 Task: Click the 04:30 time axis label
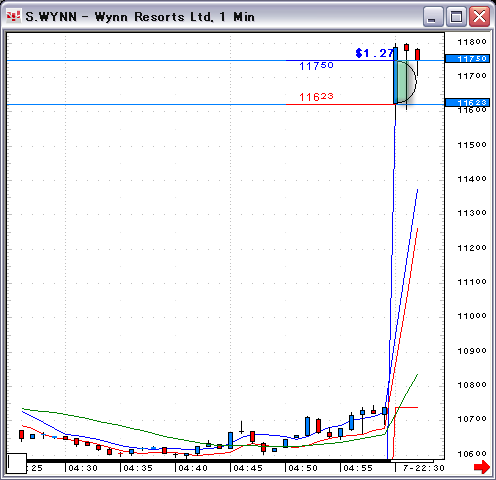[x=83, y=468]
